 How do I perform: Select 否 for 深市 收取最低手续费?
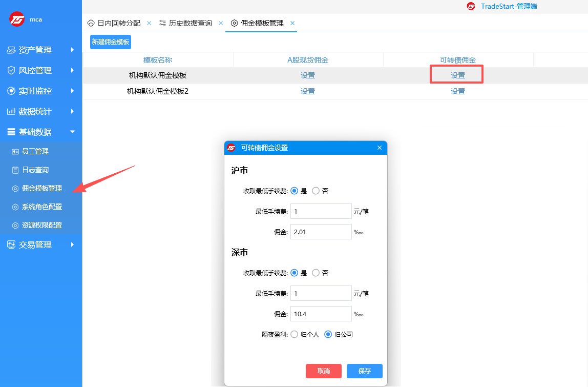[x=316, y=273]
